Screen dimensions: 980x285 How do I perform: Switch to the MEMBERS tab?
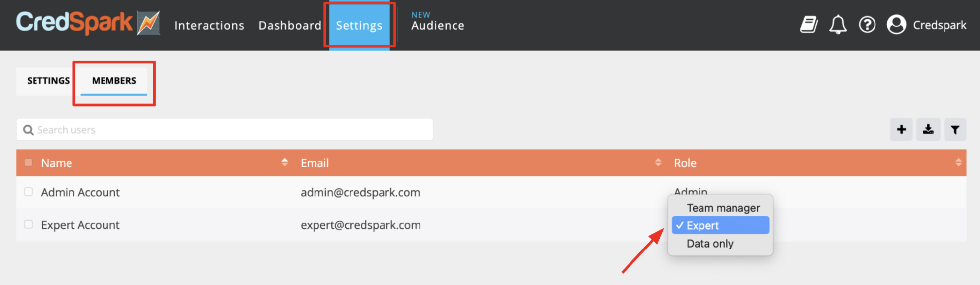pyautogui.click(x=114, y=81)
